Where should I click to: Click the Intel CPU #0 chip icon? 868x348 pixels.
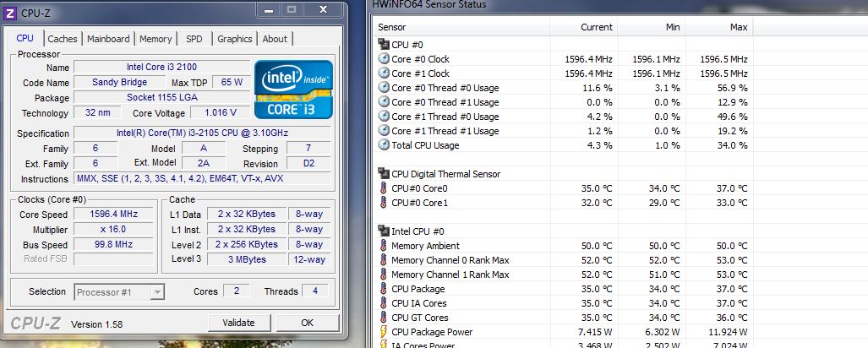pyautogui.click(x=384, y=231)
